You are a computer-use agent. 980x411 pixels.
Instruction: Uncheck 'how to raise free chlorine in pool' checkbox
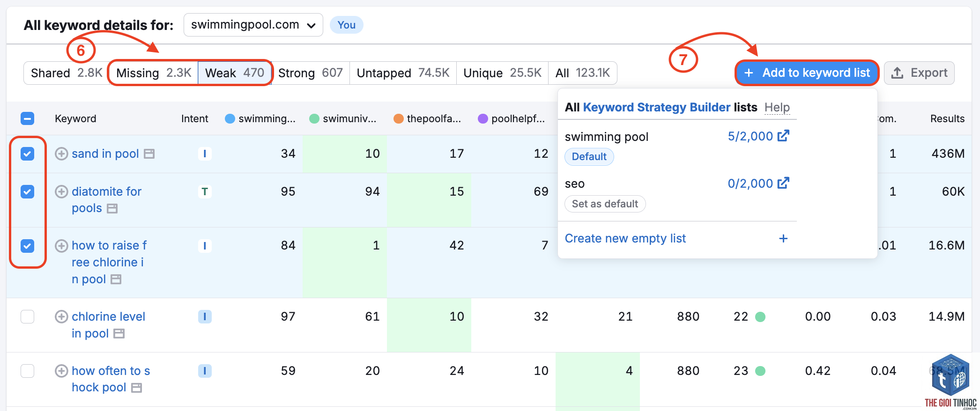point(28,246)
